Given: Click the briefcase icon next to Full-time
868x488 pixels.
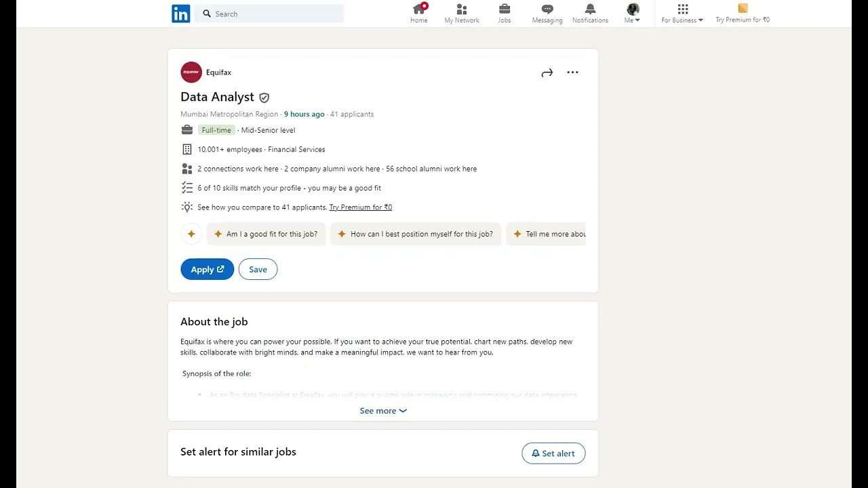Looking at the screenshot, I should (x=187, y=130).
